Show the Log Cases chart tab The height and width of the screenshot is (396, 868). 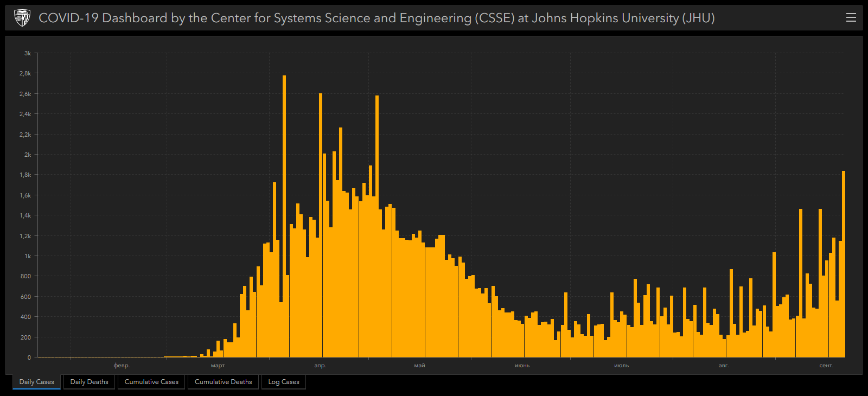pos(284,382)
